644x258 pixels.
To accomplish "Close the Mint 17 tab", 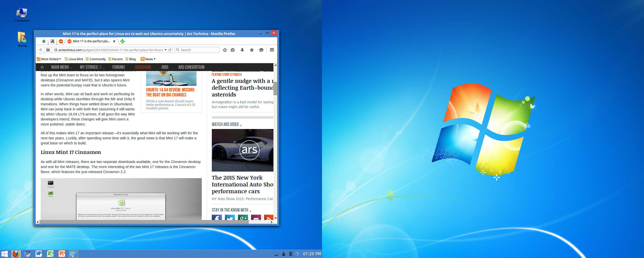I will [114, 41].
